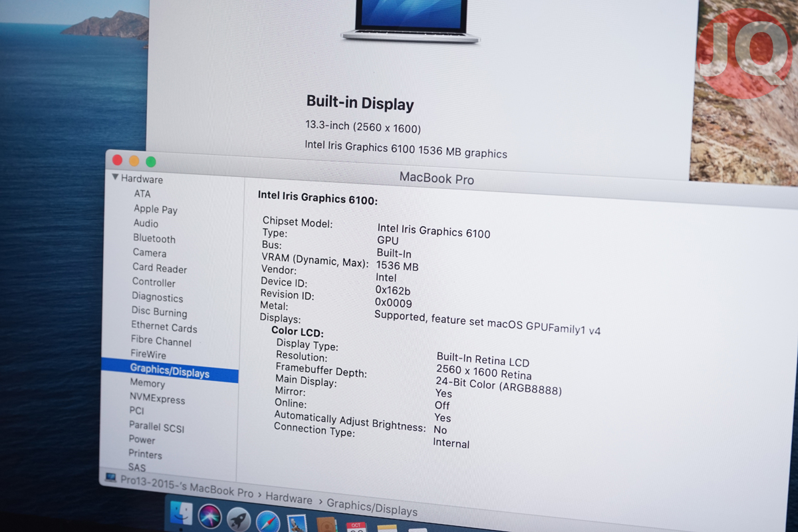Image resolution: width=798 pixels, height=532 pixels.
Task: Click the Built-In Retina LCD value
Action: coord(483,360)
